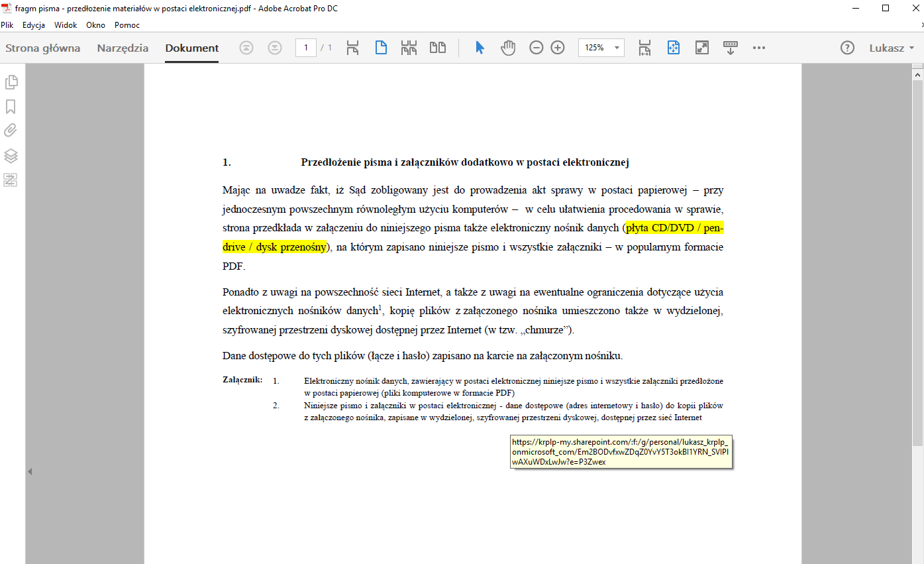This screenshot has width=924, height=564.
Task: Switch to the Narzędzia tab
Action: [123, 48]
